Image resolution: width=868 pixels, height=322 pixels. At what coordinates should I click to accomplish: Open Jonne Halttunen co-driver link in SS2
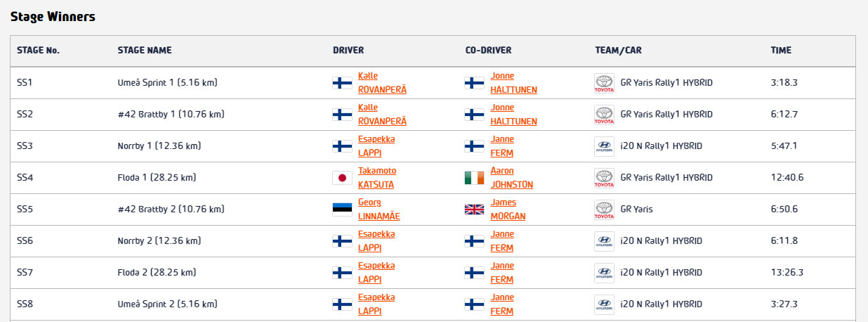coord(514,115)
